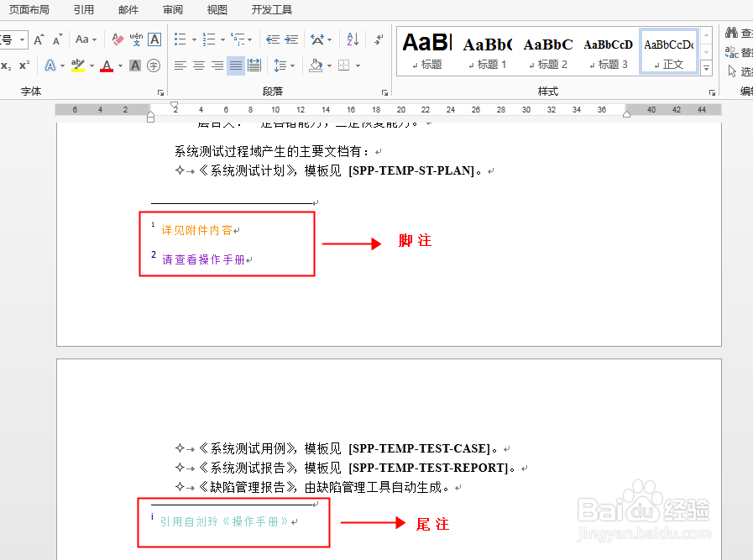Click the 选择 (Select) command

coord(740,70)
